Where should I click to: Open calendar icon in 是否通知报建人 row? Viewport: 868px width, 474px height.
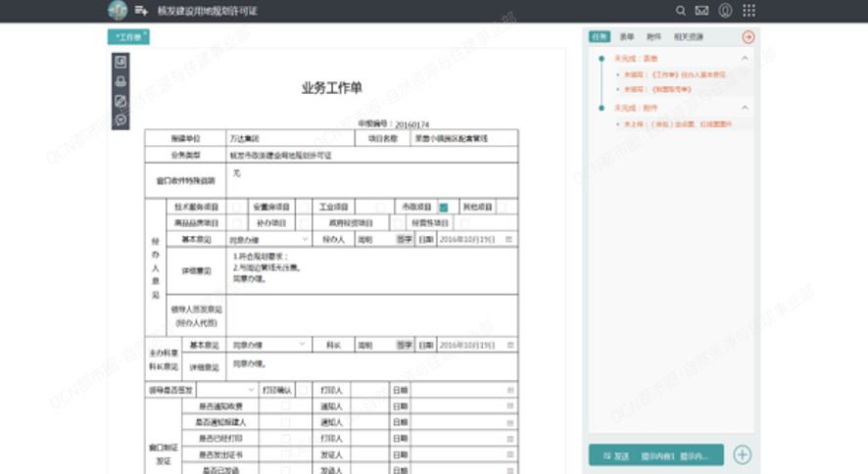coord(510,422)
